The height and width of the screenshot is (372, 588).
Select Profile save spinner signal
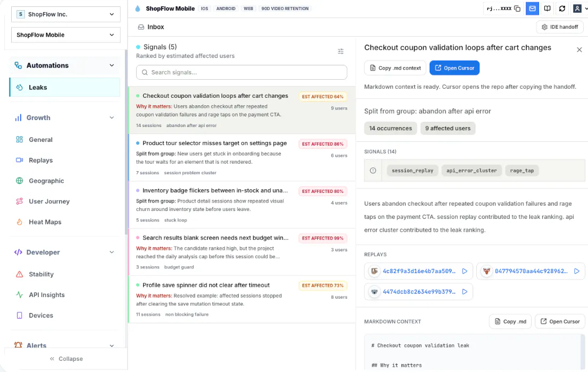click(242, 299)
